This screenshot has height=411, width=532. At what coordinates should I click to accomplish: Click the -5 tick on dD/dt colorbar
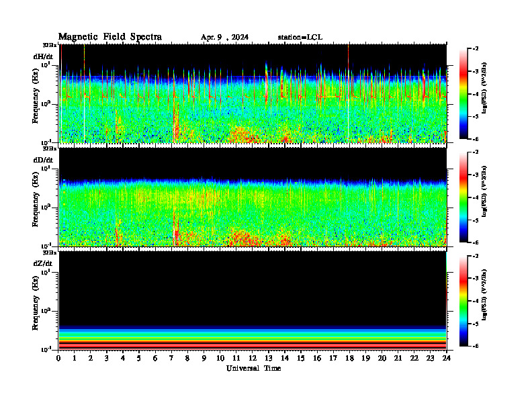(476, 220)
